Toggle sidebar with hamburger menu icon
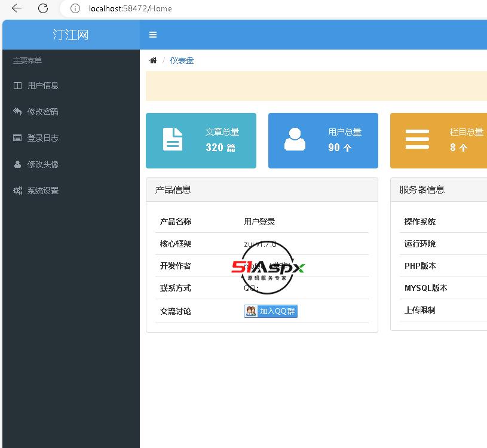 pos(153,35)
